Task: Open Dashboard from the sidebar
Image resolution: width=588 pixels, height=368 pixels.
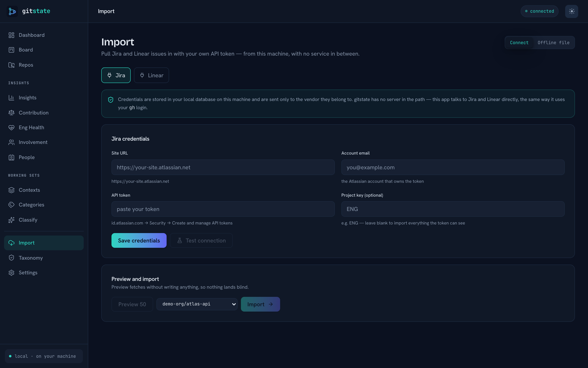Action: pos(44,35)
